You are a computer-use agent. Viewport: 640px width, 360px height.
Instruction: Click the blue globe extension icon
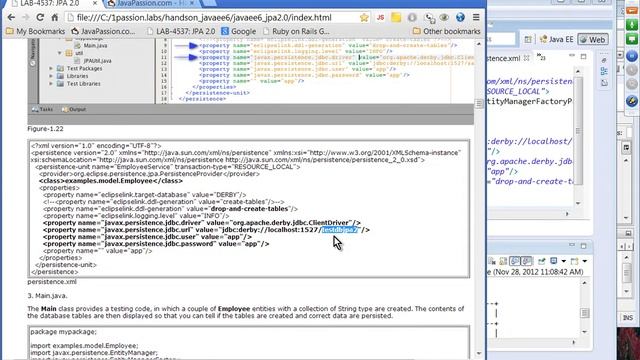click(460, 18)
